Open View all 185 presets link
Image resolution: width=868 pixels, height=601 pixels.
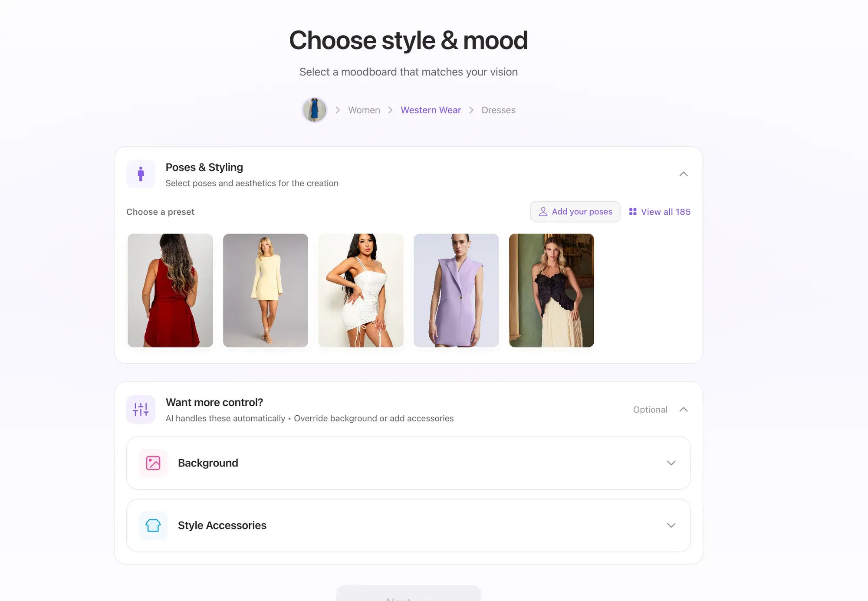[660, 212]
